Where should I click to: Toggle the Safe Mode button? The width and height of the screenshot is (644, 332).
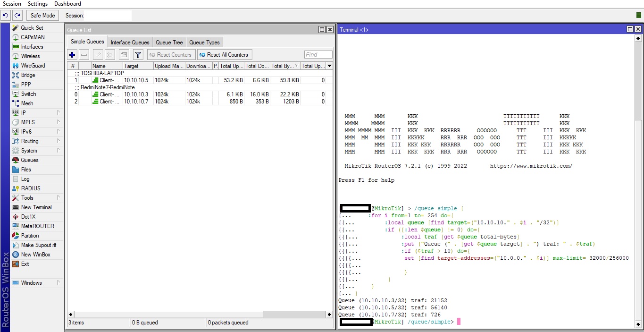click(43, 16)
